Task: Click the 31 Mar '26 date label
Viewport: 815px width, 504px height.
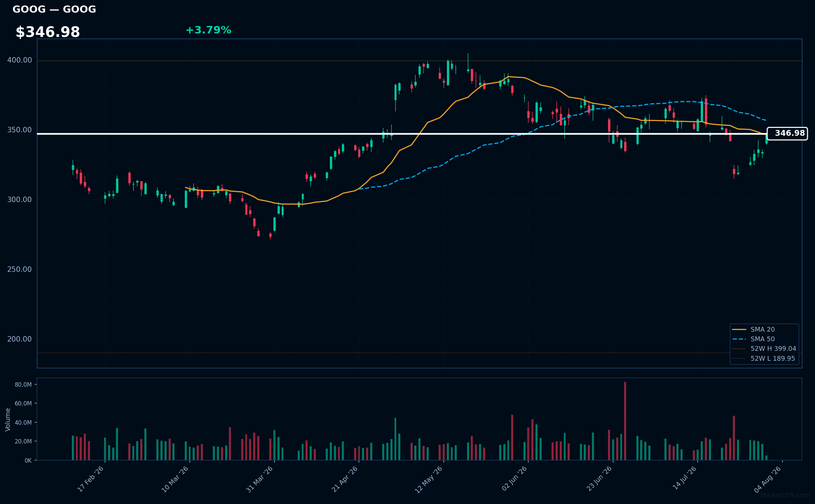Action: [259, 479]
